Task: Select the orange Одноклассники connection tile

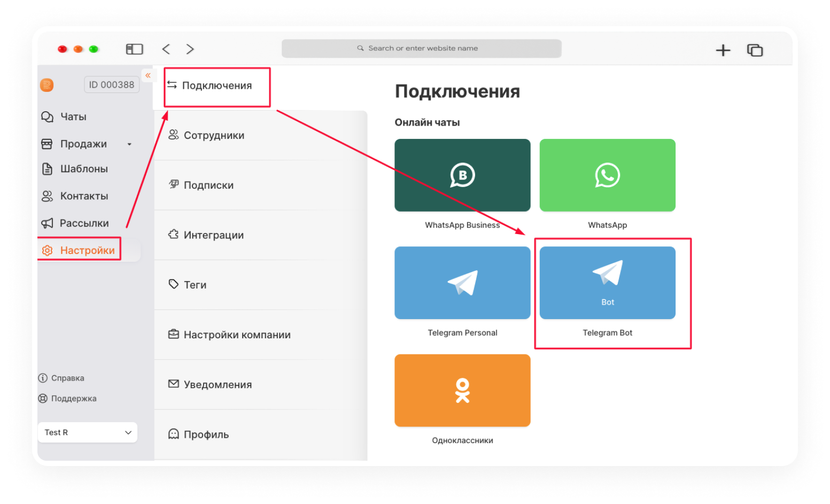Action: (x=462, y=391)
